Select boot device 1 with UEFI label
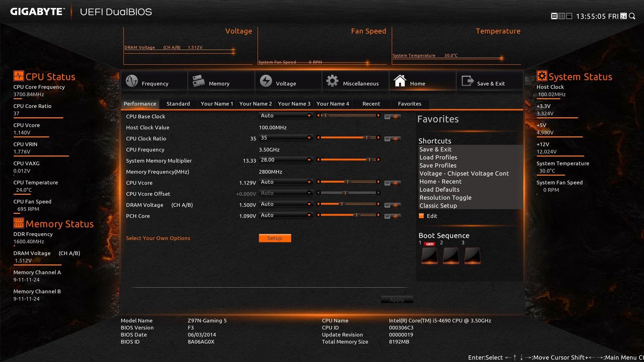The height and width of the screenshot is (362, 644). tap(429, 256)
